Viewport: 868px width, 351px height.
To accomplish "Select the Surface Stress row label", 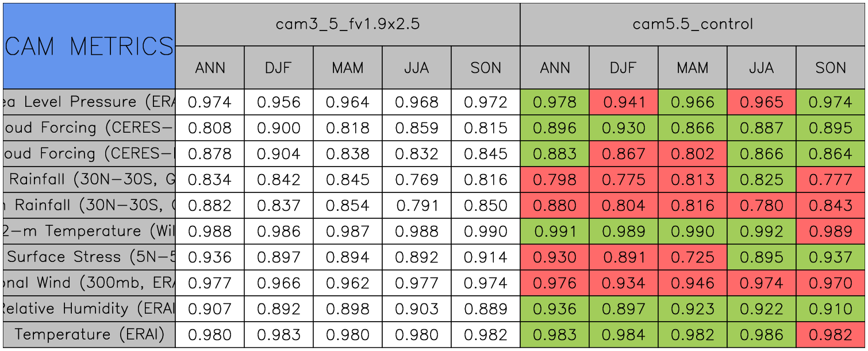I will point(89,257).
